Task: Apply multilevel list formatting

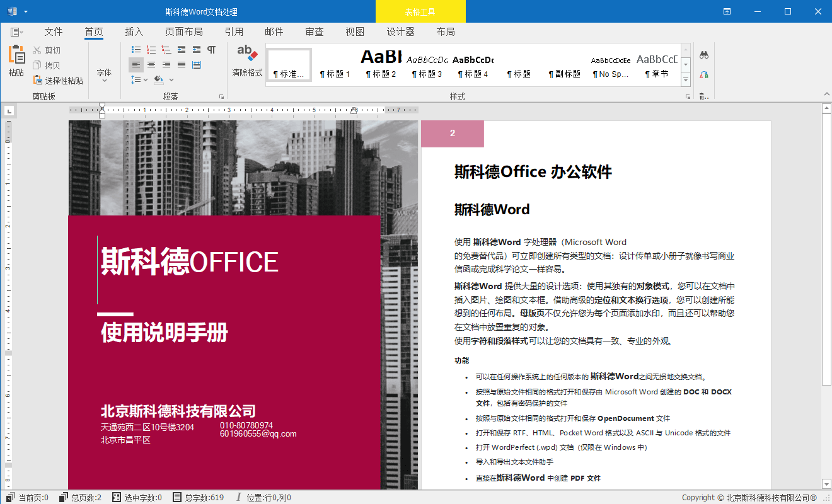Action: [166, 50]
